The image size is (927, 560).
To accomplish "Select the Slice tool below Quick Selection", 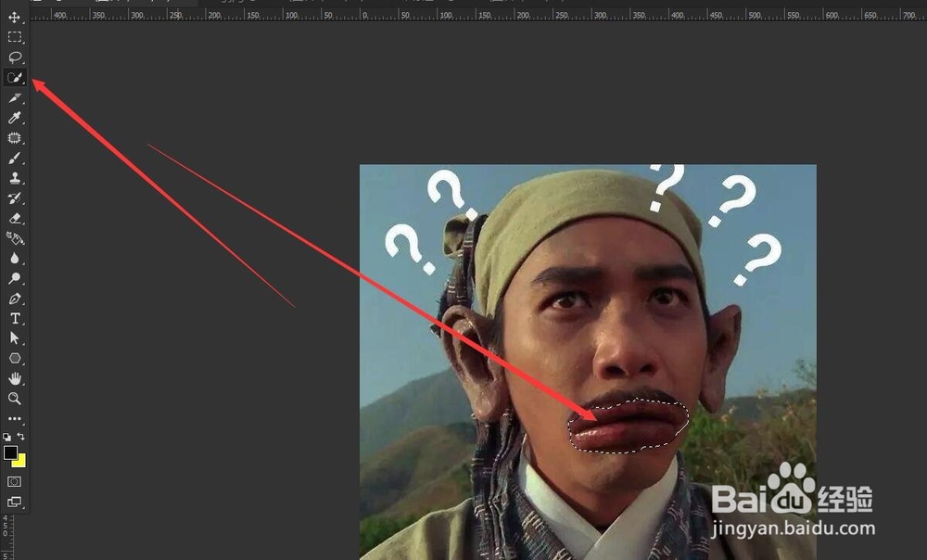I will tap(14, 97).
